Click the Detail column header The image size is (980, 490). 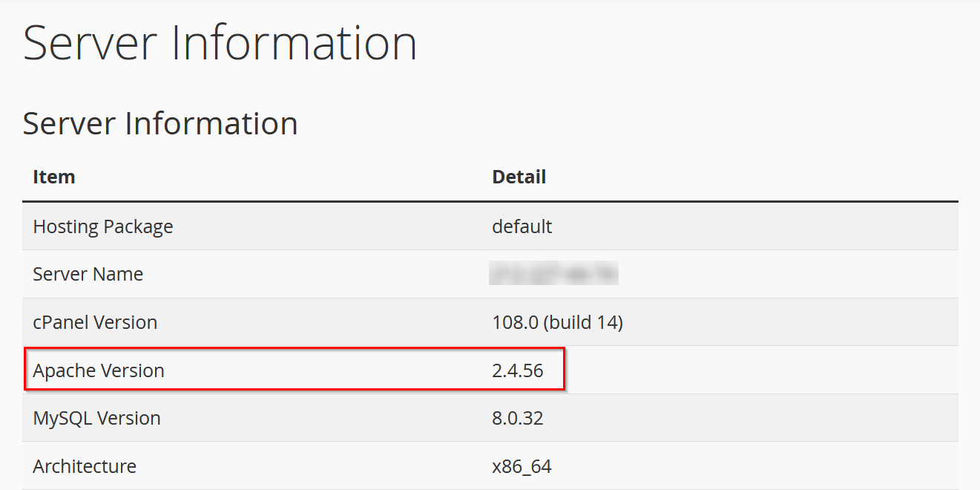click(x=519, y=177)
